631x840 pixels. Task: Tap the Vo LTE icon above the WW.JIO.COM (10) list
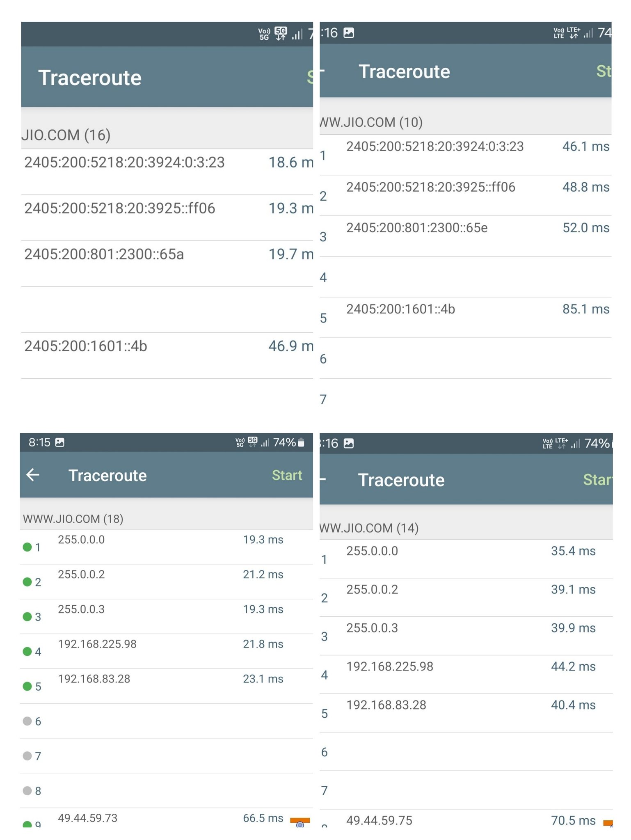559,33
